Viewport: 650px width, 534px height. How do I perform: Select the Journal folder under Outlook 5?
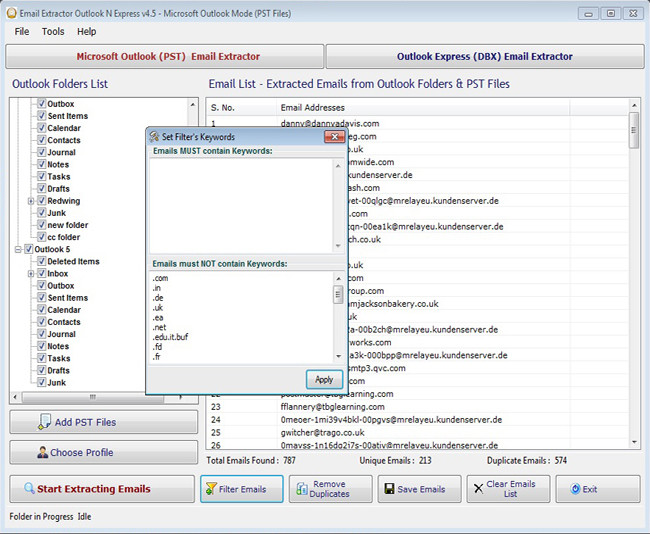point(61,334)
